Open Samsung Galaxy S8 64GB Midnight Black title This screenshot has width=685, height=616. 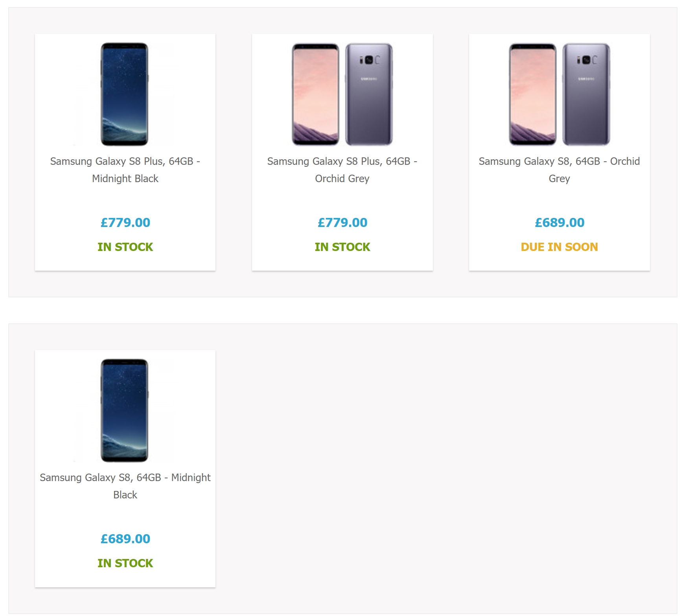coord(125,486)
